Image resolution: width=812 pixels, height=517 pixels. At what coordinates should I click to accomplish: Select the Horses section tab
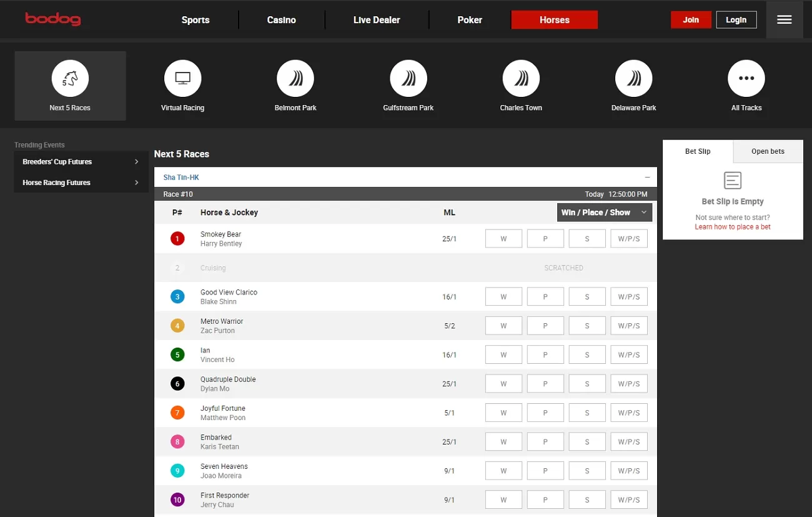pos(555,20)
